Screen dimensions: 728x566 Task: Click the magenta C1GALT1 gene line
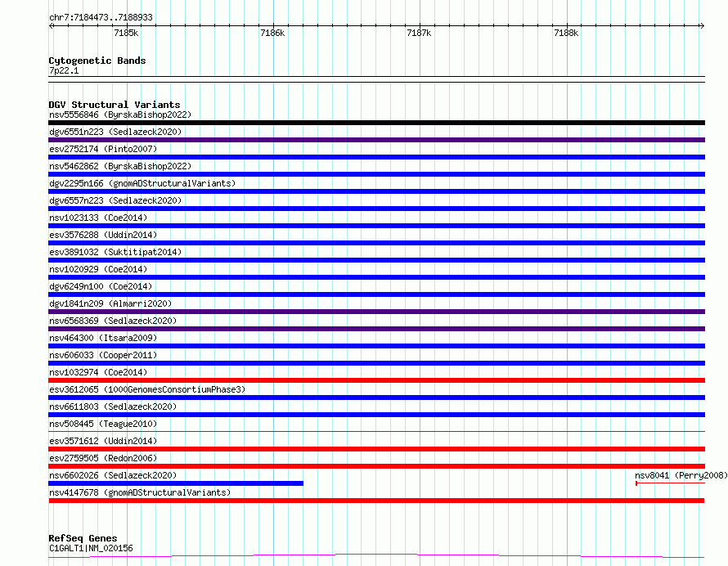tap(376, 555)
